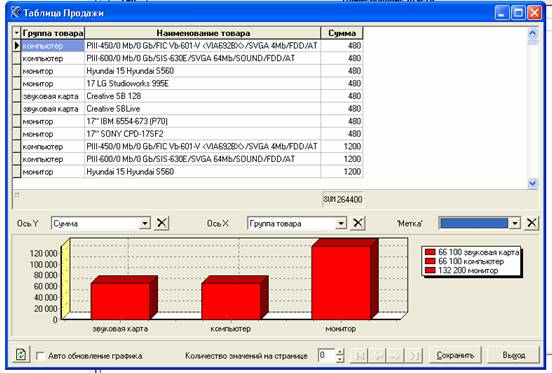
Task: Select cell Creative SBLive
Action: coord(203,109)
